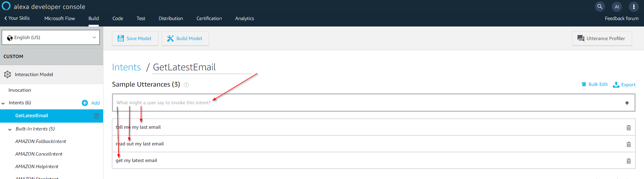This screenshot has width=644, height=179.
Task: Open the vertical three-dot options menu
Action: coord(633,6)
